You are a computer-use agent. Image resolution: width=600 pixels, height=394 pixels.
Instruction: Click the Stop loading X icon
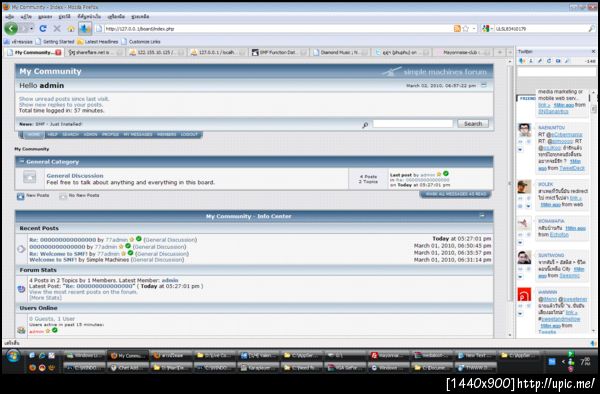(57, 29)
